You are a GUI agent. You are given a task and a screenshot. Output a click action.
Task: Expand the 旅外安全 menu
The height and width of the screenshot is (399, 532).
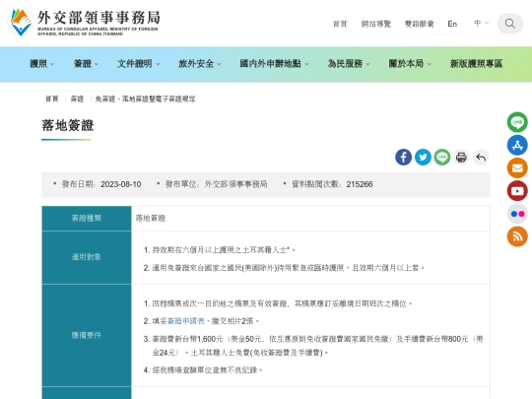click(x=199, y=64)
